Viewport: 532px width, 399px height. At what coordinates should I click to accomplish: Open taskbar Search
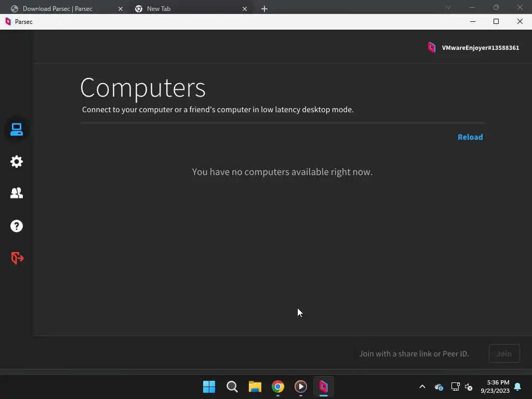pos(232,387)
